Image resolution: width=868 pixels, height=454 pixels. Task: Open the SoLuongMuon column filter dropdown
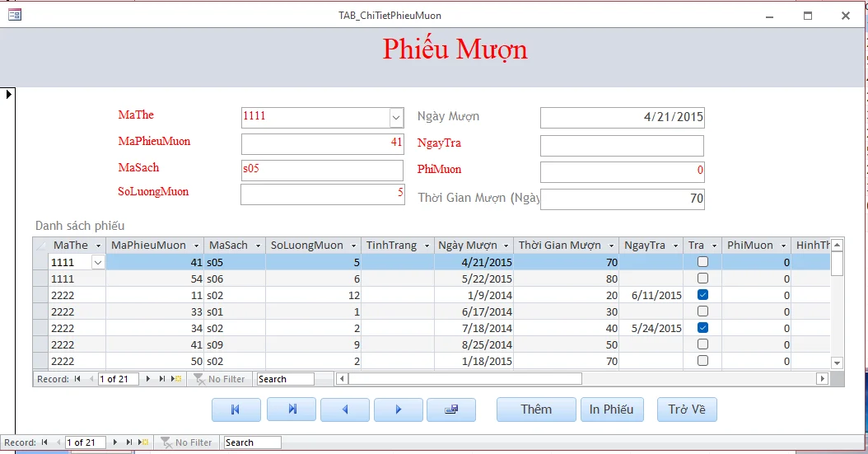(x=353, y=246)
